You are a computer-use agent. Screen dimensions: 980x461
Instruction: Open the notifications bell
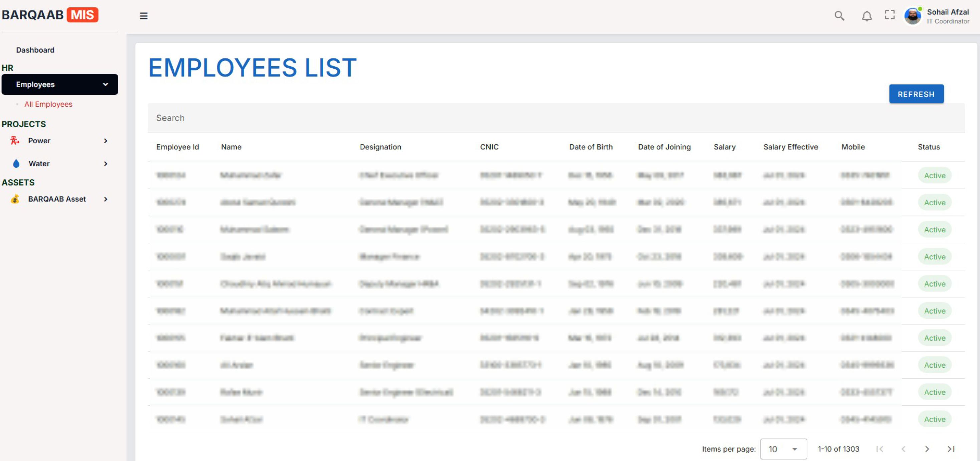(x=866, y=16)
